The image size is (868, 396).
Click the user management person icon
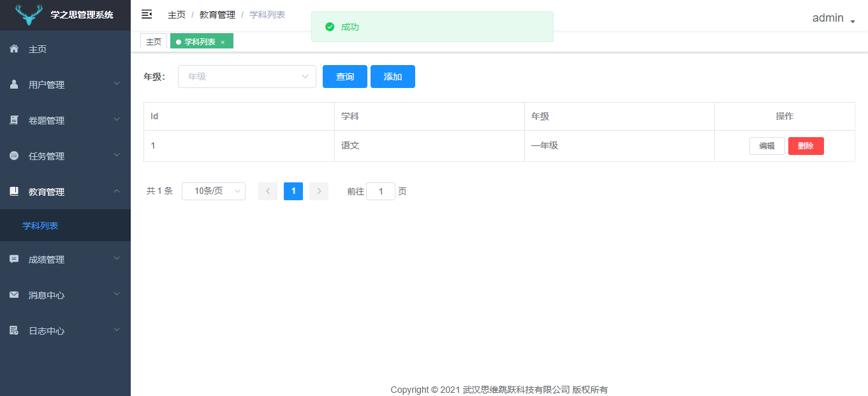click(x=14, y=84)
